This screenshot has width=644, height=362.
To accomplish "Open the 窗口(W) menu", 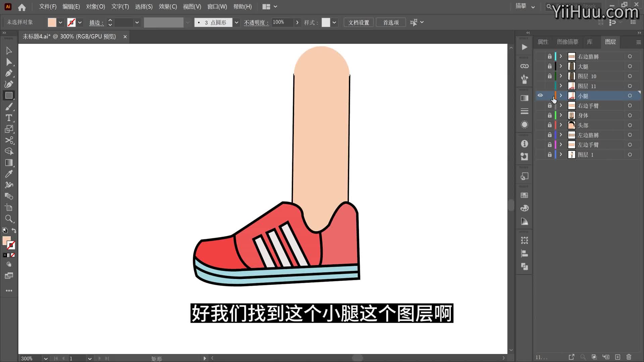I will click(x=217, y=7).
